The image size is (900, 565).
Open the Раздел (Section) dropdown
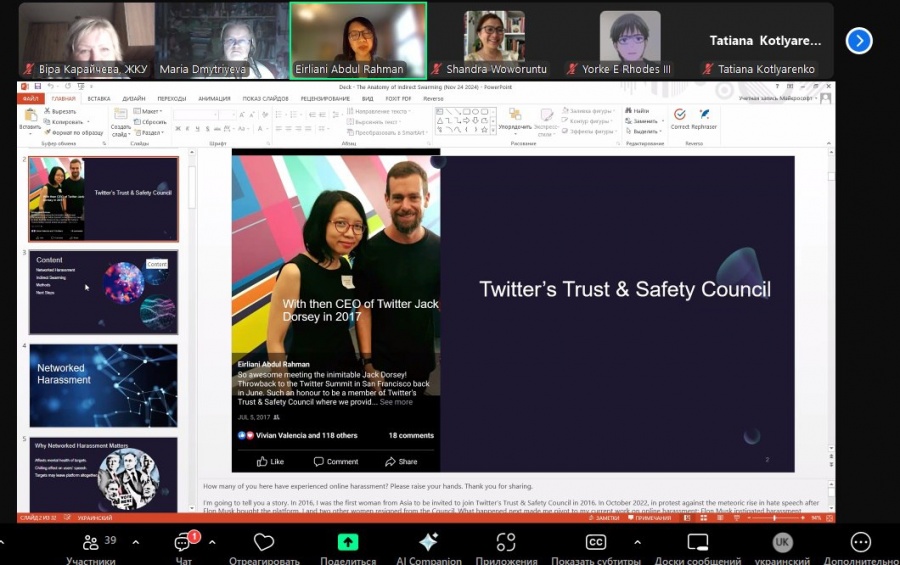tap(149, 133)
